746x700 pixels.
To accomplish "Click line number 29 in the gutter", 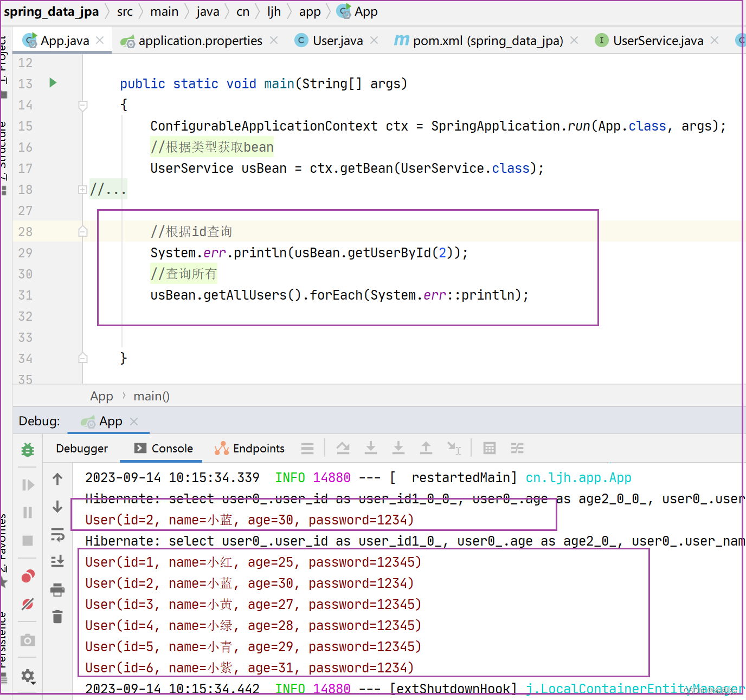I will tap(25, 252).
